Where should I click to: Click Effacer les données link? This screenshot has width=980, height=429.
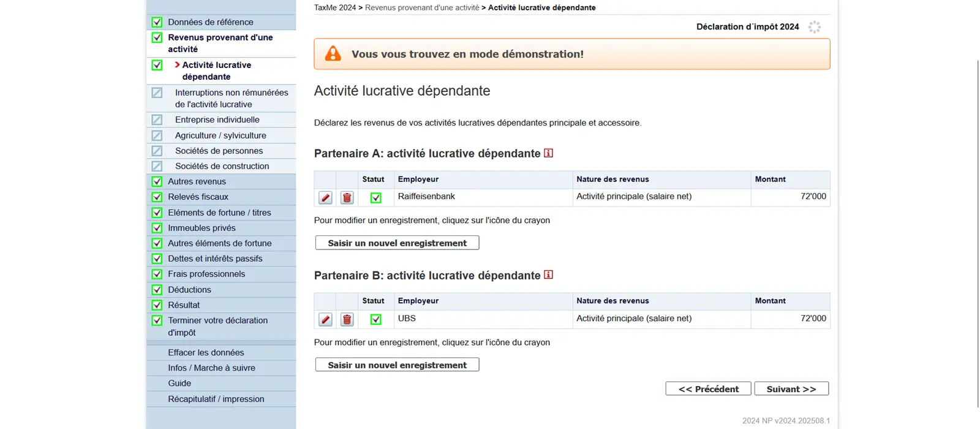(x=206, y=352)
